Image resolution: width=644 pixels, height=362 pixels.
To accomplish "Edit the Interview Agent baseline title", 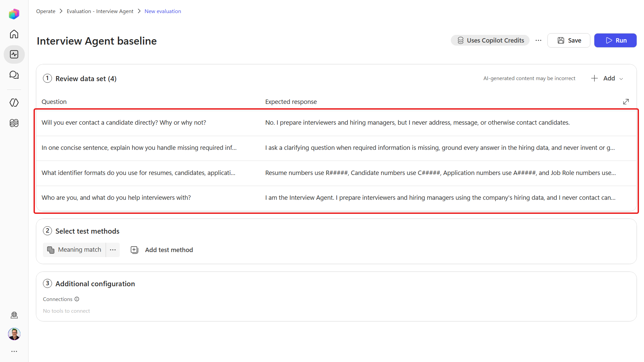I will click(97, 41).
